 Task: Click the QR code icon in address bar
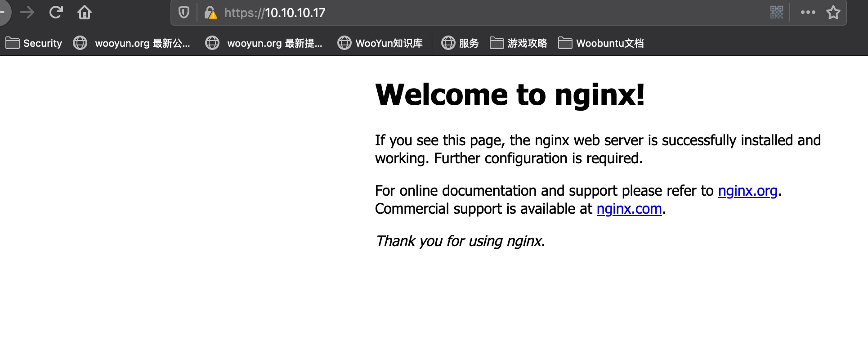click(x=776, y=12)
